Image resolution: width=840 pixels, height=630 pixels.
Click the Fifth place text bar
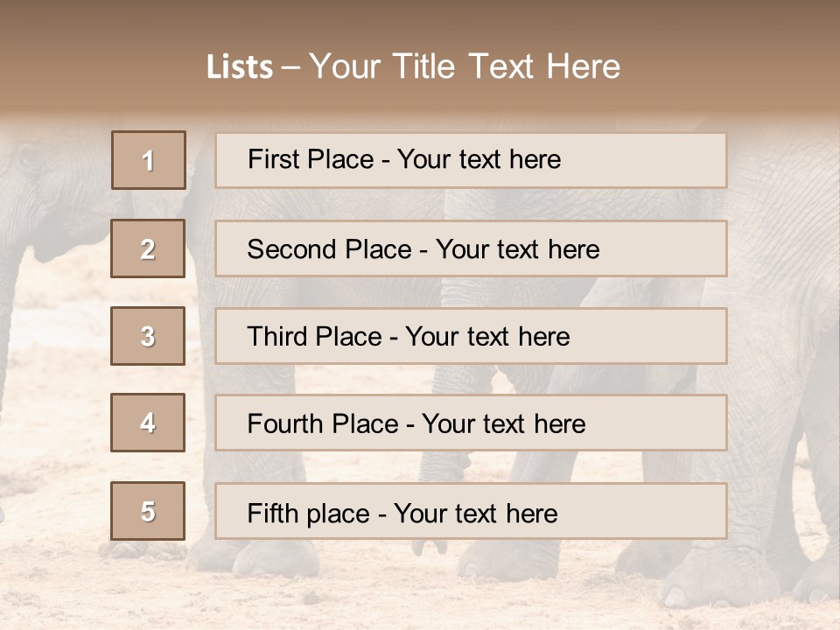[x=471, y=511]
